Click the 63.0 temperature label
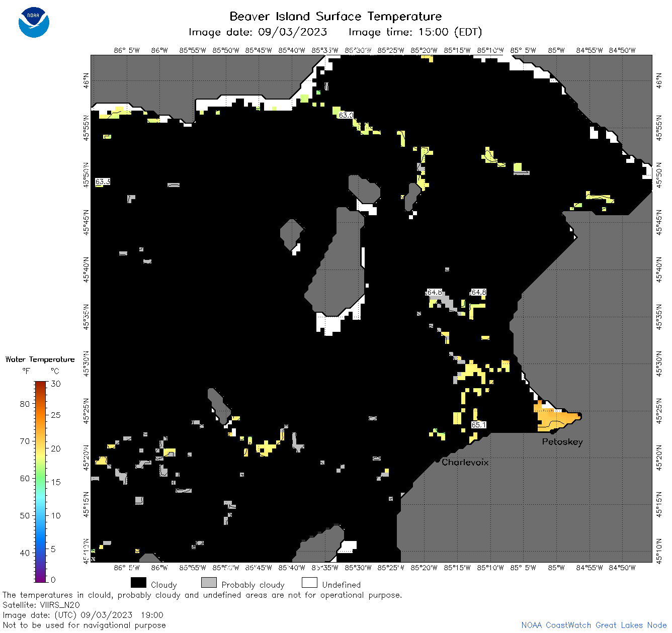Image resolution: width=672 pixels, height=633 pixels. tap(346, 115)
